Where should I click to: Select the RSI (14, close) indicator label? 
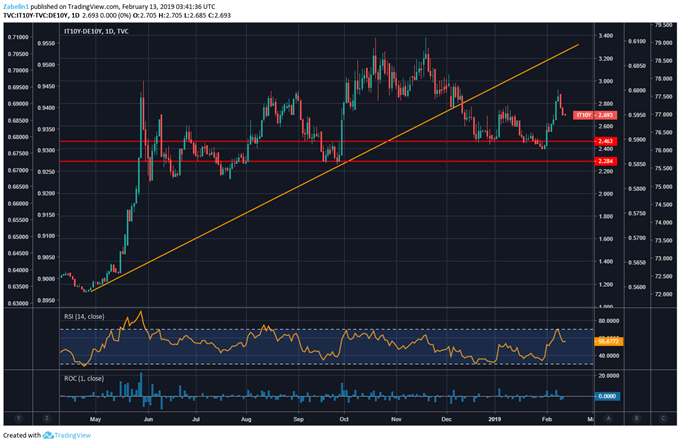pos(84,317)
